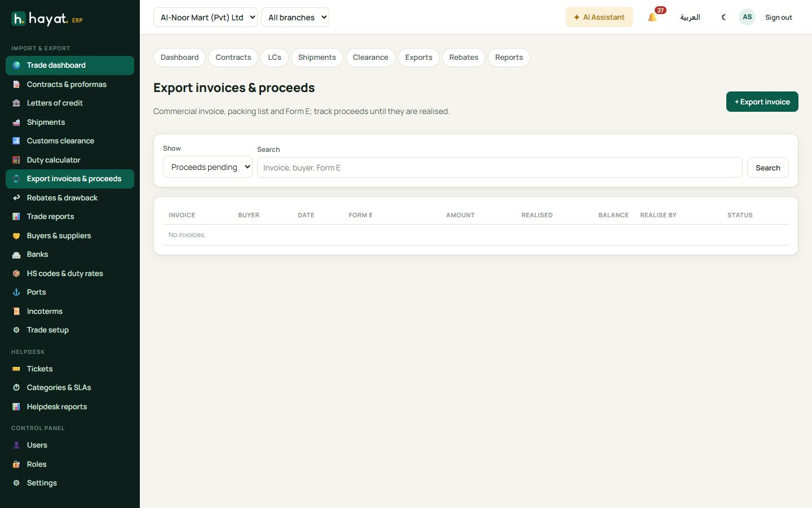Toggle dark mode moon icon
The image size is (812, 508).
723,17
